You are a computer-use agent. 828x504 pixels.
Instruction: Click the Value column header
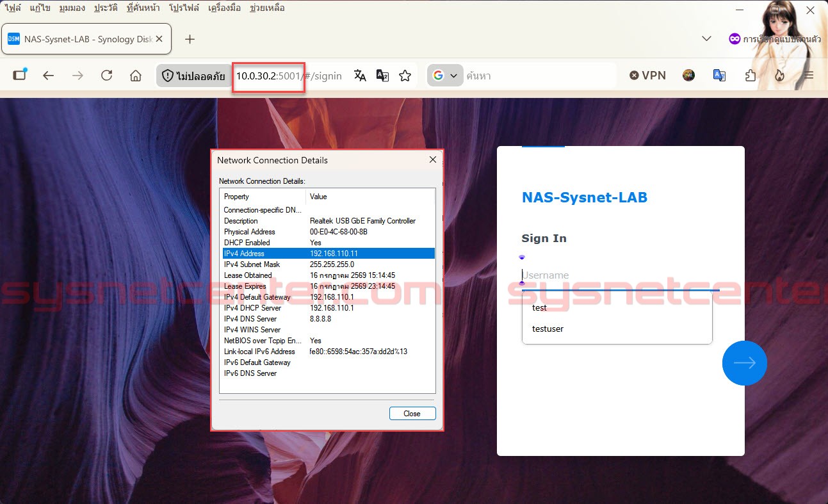[370, 197]
